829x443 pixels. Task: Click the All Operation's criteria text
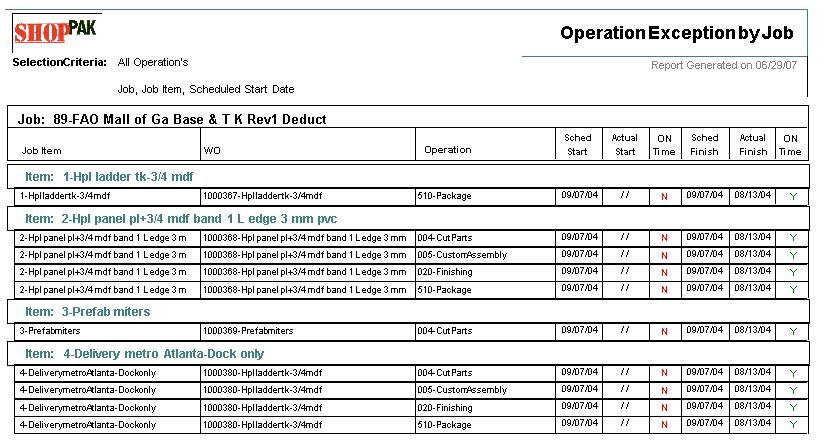click(152, 62)
